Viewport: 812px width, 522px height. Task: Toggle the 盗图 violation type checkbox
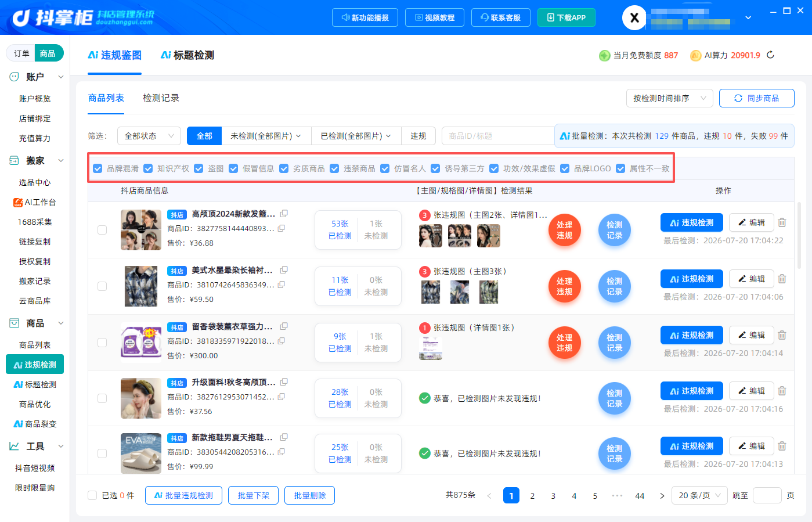199,168
